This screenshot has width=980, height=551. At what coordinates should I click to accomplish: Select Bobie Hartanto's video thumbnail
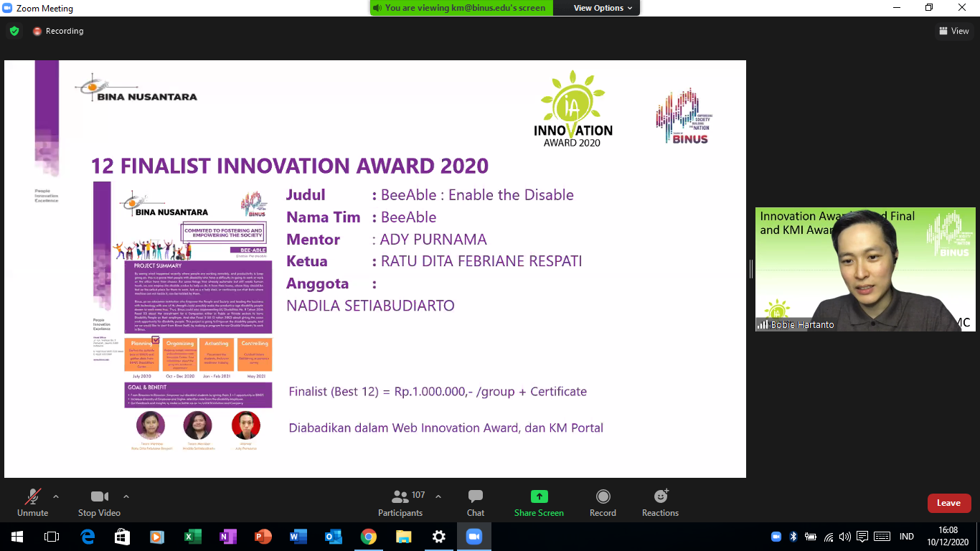(865, 269)
